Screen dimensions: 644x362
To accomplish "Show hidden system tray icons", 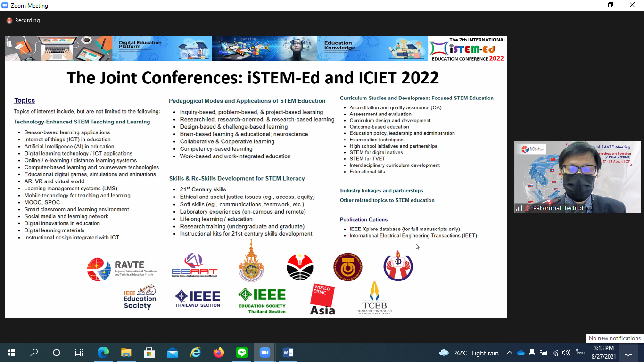I will (509, 353).
